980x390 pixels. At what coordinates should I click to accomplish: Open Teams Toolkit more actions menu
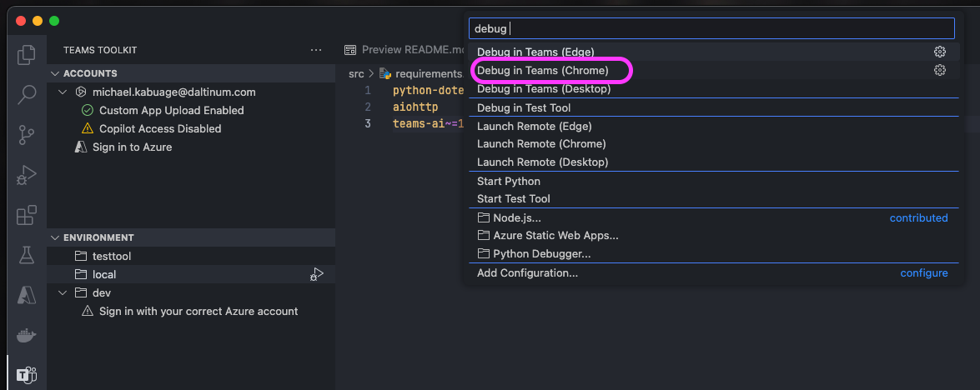[x=315, y=50]
